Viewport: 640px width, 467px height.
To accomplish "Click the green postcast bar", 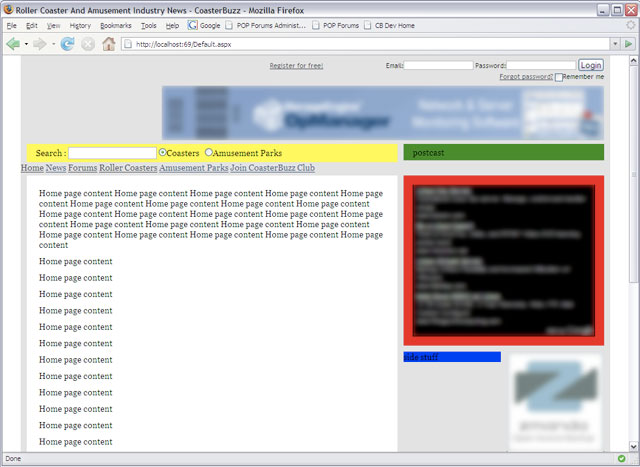I will (x=504, y=152).
